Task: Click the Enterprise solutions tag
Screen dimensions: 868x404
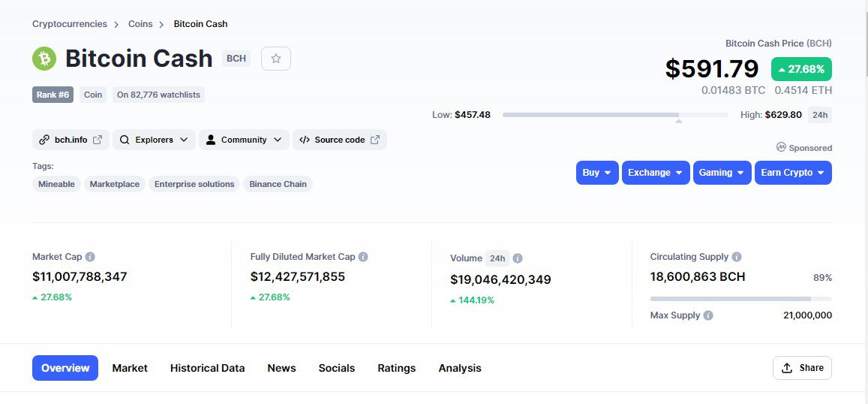Action: [194, 184]
